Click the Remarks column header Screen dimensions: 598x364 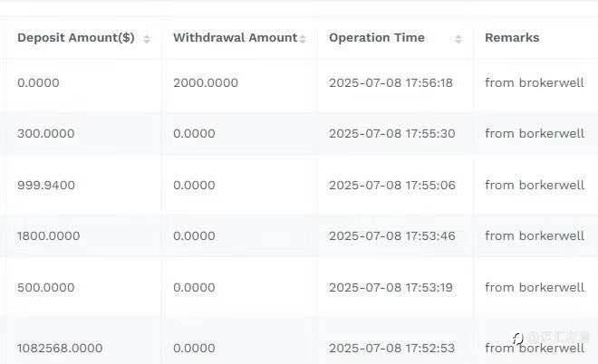tap(512, 38)
